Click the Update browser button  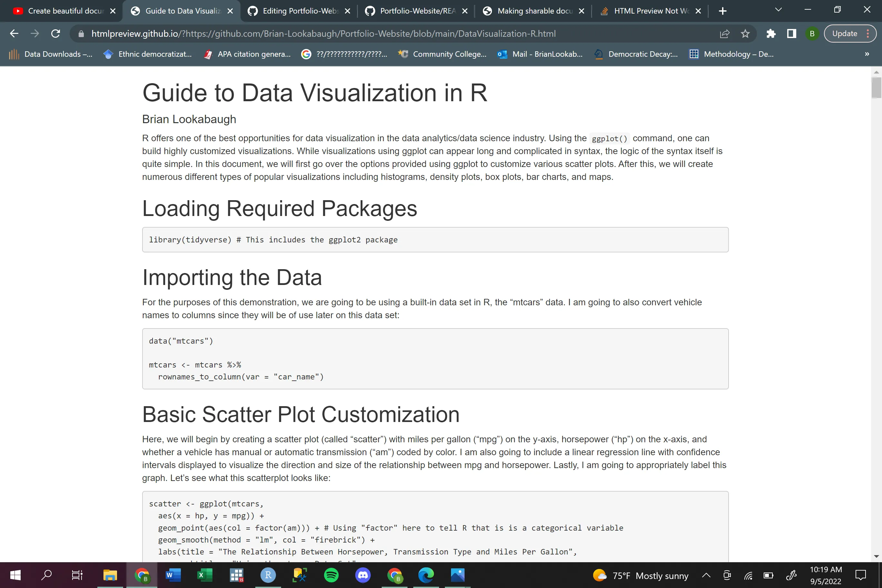click(x=845, y=34)
